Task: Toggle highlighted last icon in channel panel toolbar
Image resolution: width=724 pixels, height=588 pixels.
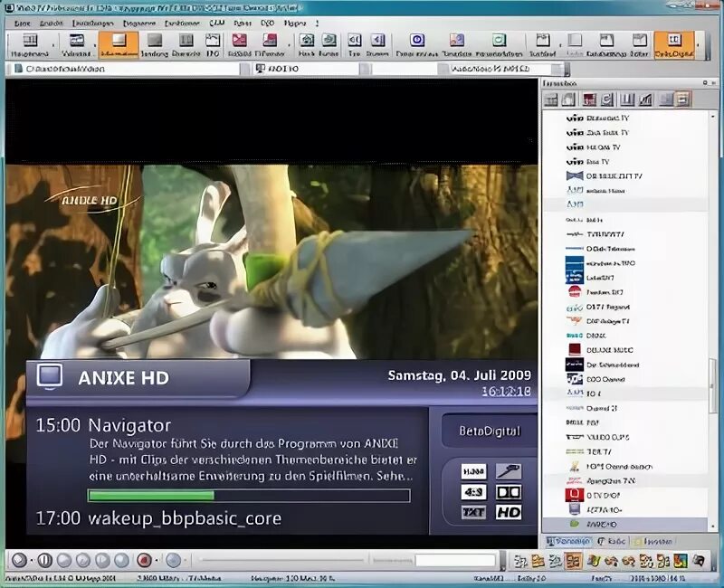Action: pos(684,100)
